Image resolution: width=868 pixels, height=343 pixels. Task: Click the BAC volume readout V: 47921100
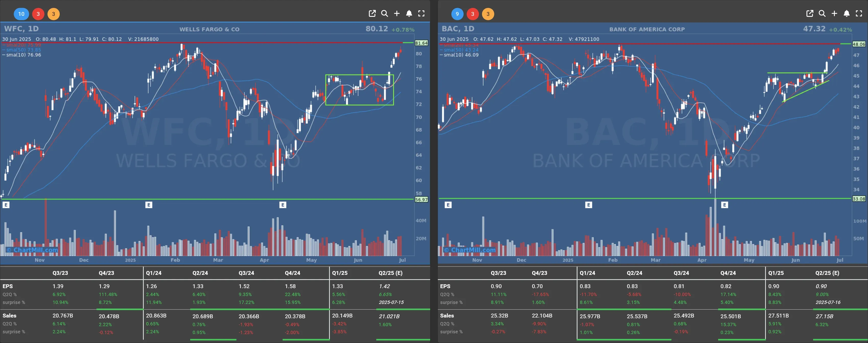click(x=584, y=39)
